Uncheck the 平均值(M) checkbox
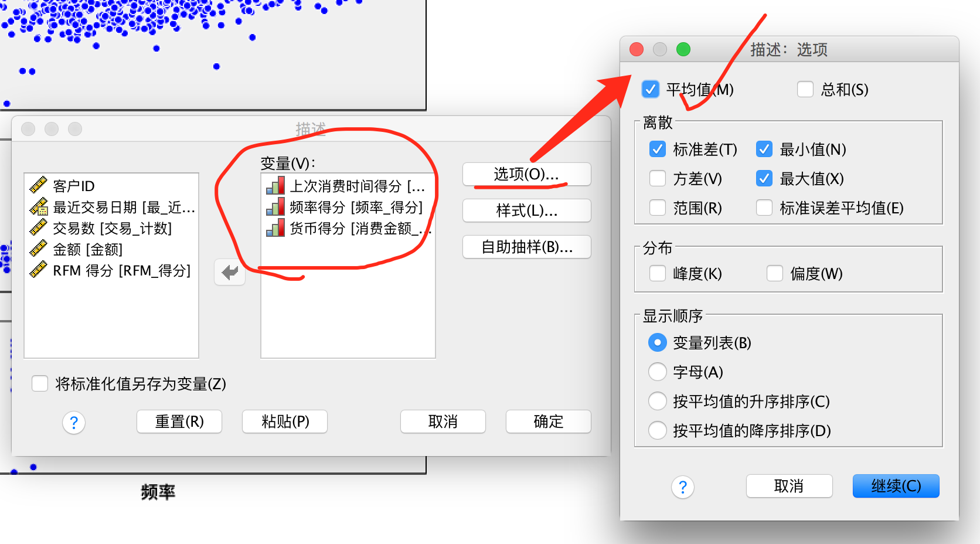 (650, 89)
